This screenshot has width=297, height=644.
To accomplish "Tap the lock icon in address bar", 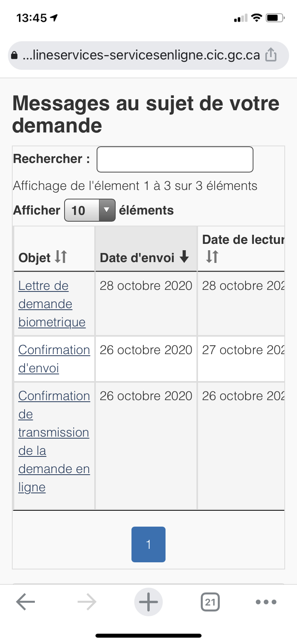I will pos(15,55).
